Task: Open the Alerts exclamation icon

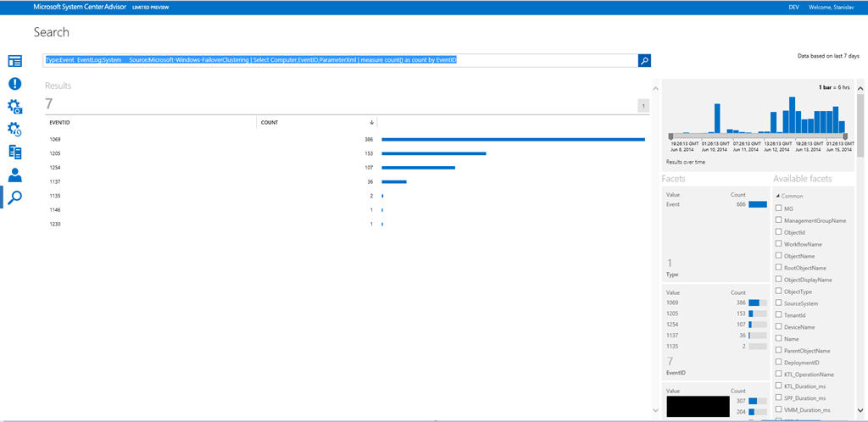Action: click(14, 84)
